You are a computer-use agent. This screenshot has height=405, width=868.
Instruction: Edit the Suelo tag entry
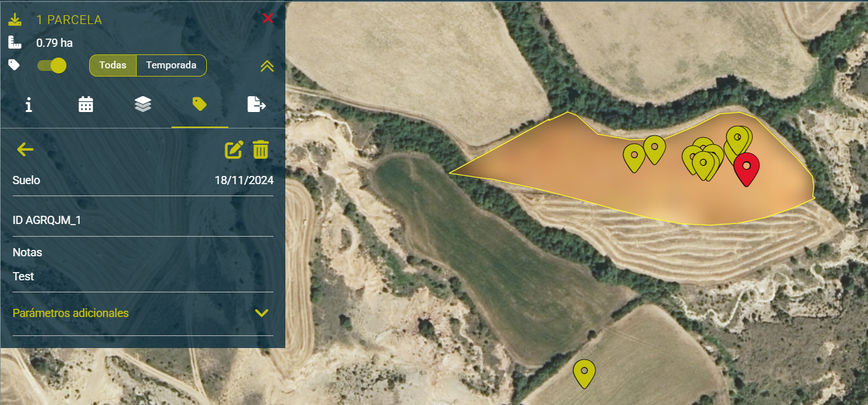(234, 150)
